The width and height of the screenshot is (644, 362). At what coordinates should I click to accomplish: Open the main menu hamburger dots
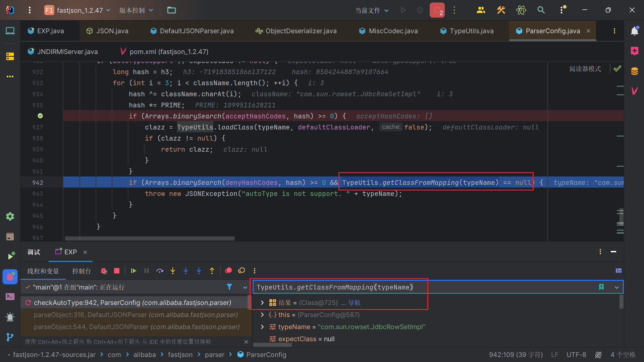(x=30, y=10)
